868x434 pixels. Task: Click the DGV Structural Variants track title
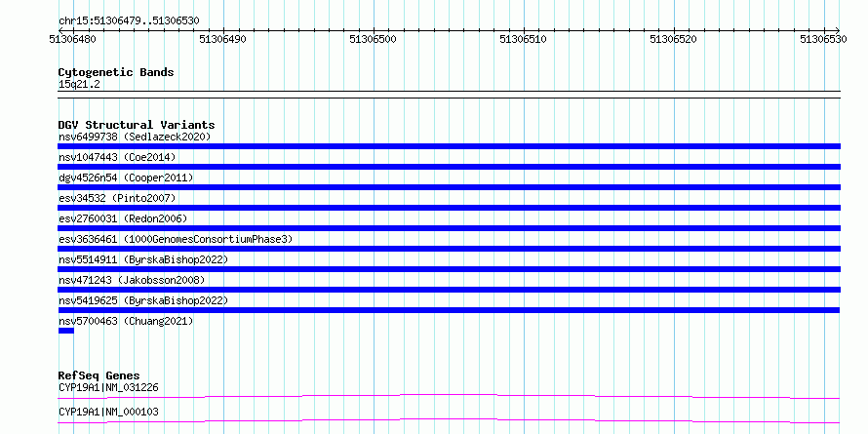click(x=137, y=125)
